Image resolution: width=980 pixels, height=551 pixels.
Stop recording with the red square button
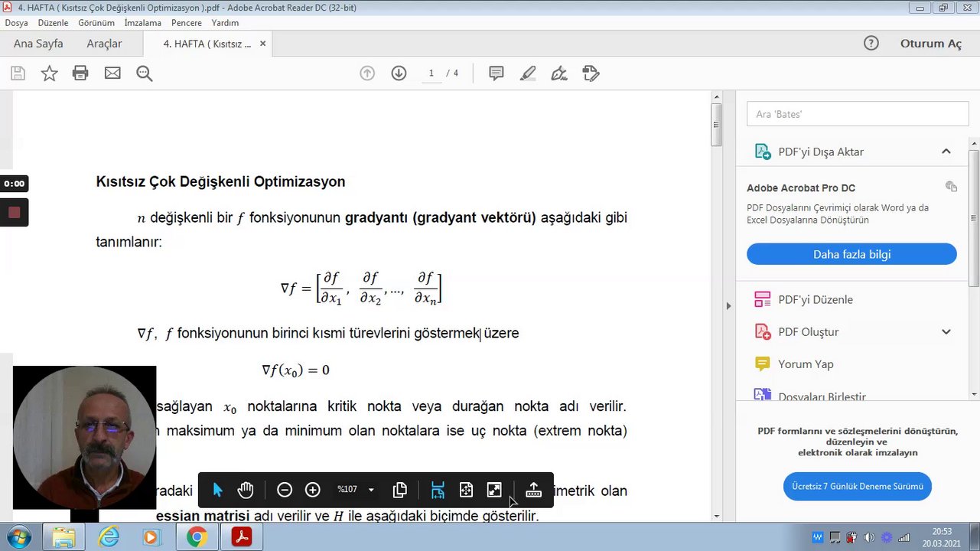point(14,212)
